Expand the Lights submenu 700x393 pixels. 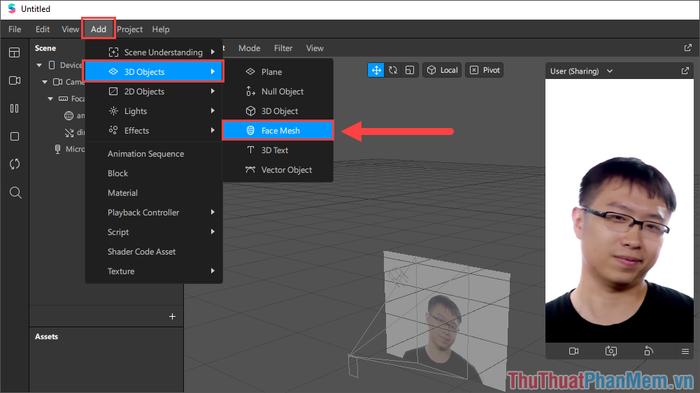click(154, 111)
